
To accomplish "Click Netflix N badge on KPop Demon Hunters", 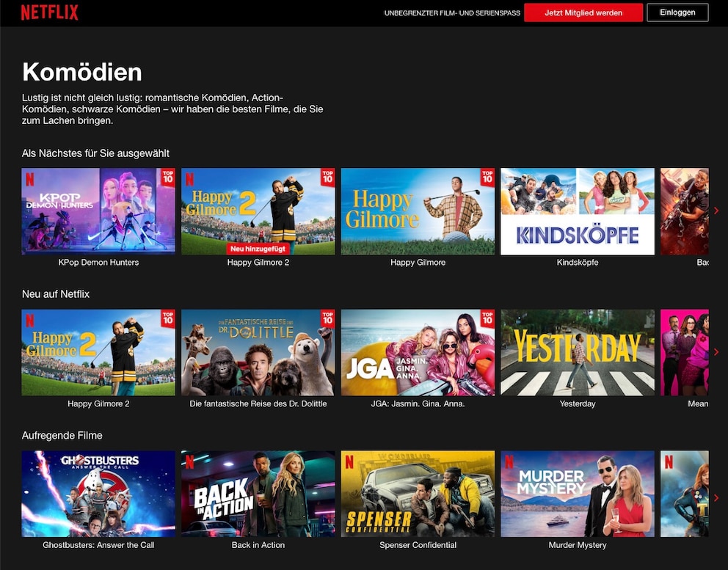I will click(x=30, y=179).
